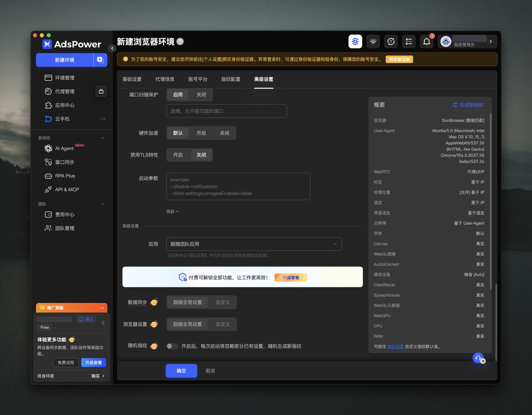Switch to the 基础设置 tab
532x415 pixels.
pyautogui.click(x=132, y=79)
